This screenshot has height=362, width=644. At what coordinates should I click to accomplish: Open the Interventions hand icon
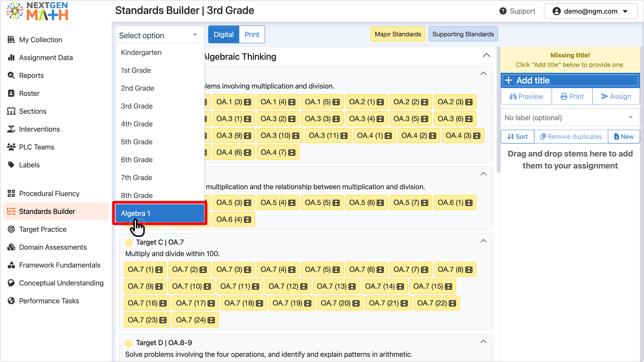[11, 129]
